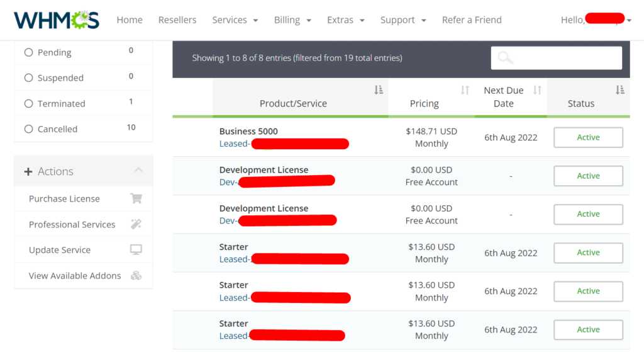Click the plus icon beside Actions heading
644x352 pixels.
tap(28, 171)
